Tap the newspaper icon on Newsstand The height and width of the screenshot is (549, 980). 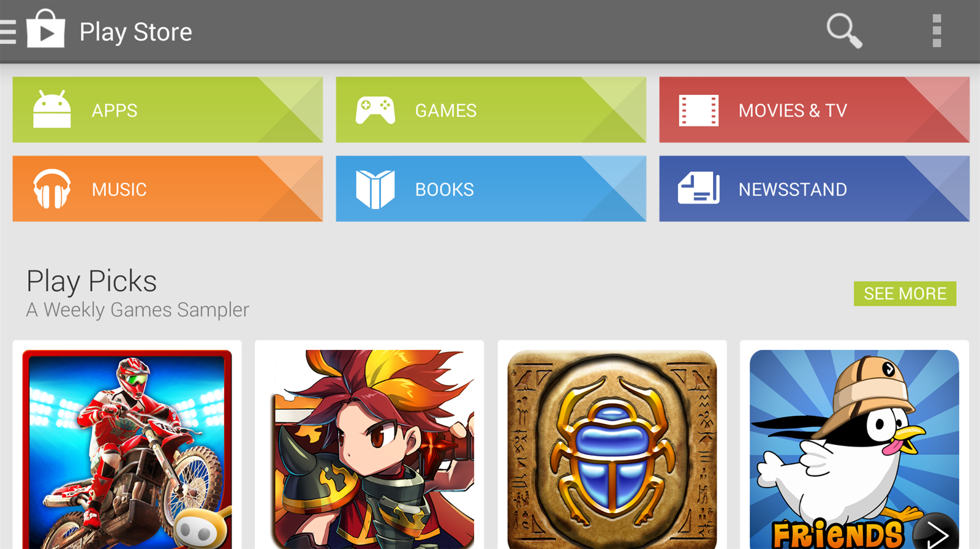[699, 187]
